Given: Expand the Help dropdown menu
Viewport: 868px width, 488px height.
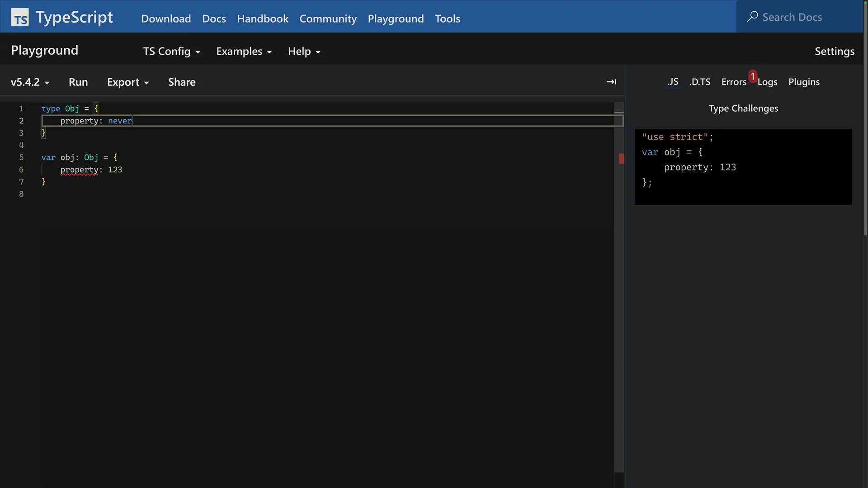Looking at the screenshot, I should pyautogui.click(x=304, y=52).
